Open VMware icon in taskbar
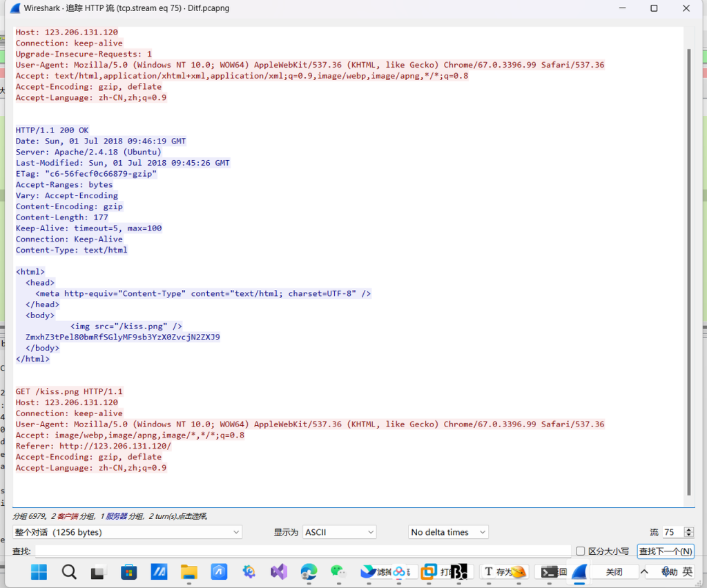This screenshot has width=707, height=588. [x=429, y=571]
